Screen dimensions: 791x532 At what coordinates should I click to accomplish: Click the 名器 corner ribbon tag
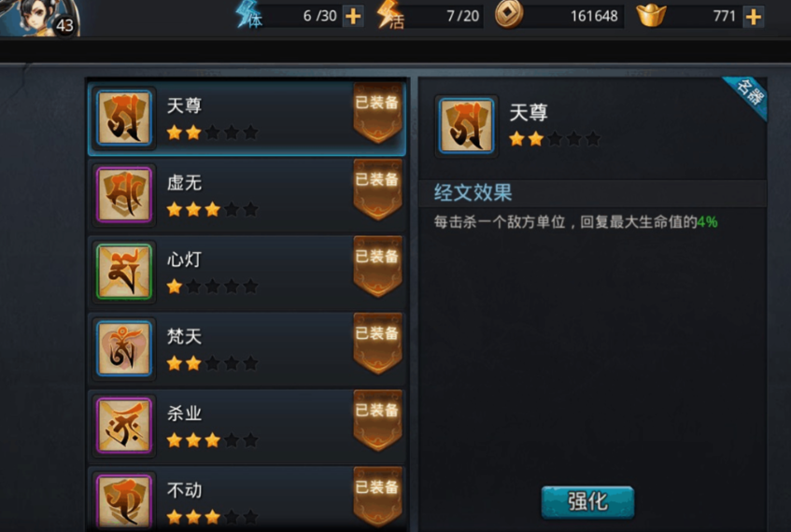749,93
